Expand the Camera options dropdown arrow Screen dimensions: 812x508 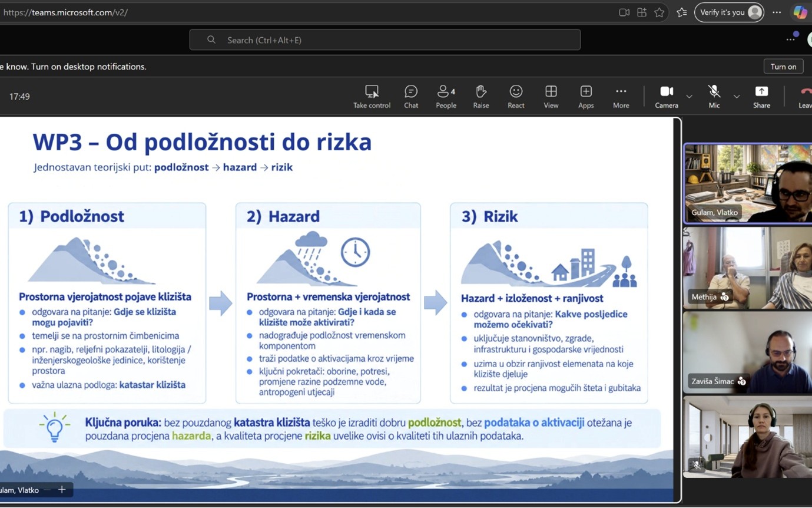(x=689, y=97)
